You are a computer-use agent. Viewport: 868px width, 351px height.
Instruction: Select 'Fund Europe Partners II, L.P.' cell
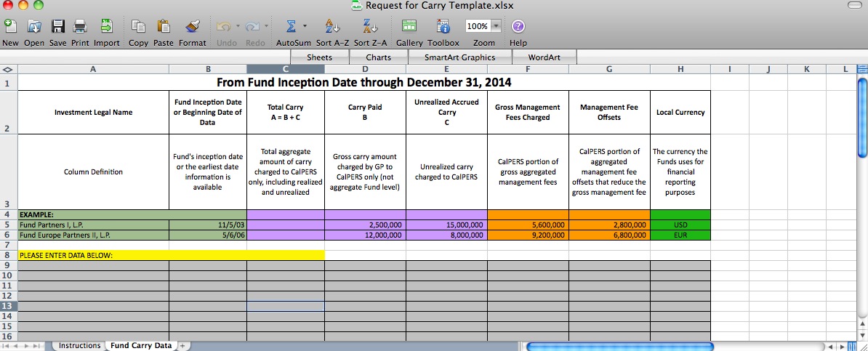click(x=93, y=235)
